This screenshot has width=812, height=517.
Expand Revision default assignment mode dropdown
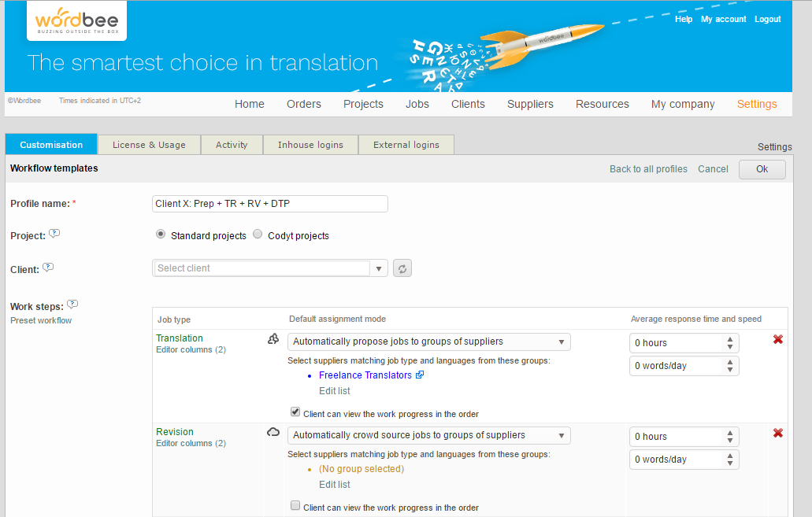429,435
